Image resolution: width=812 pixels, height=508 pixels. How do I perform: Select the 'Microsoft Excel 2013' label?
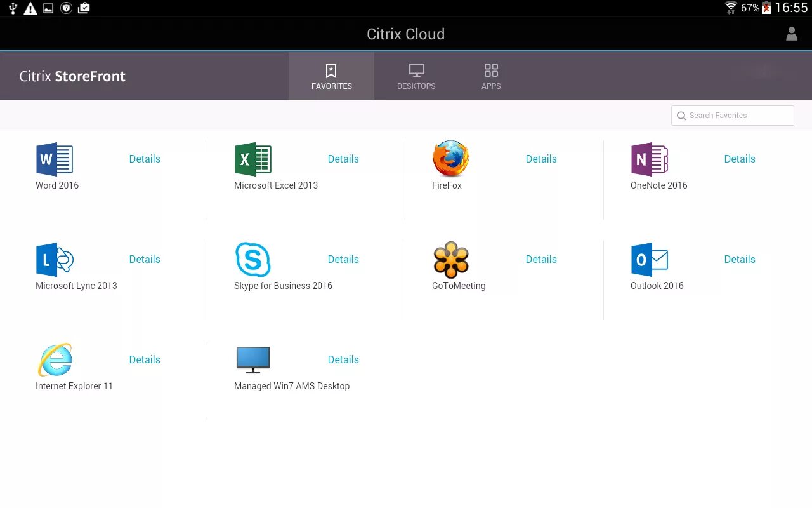tap(276, 185)
